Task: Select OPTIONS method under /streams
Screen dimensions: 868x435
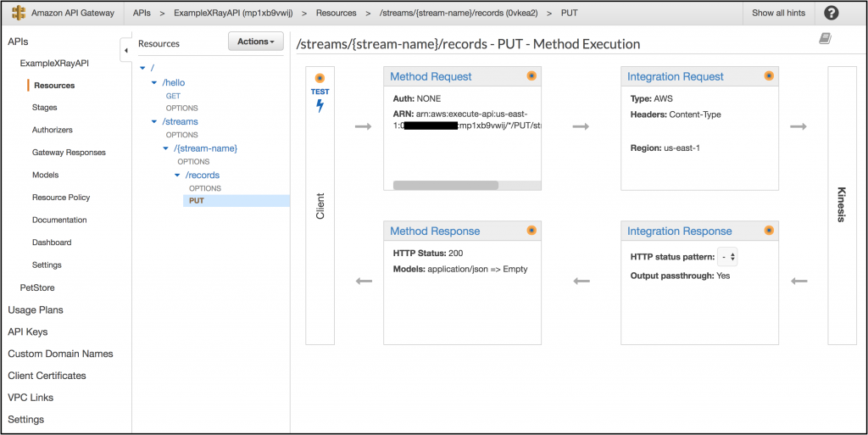Action: [x=181, y=135]
